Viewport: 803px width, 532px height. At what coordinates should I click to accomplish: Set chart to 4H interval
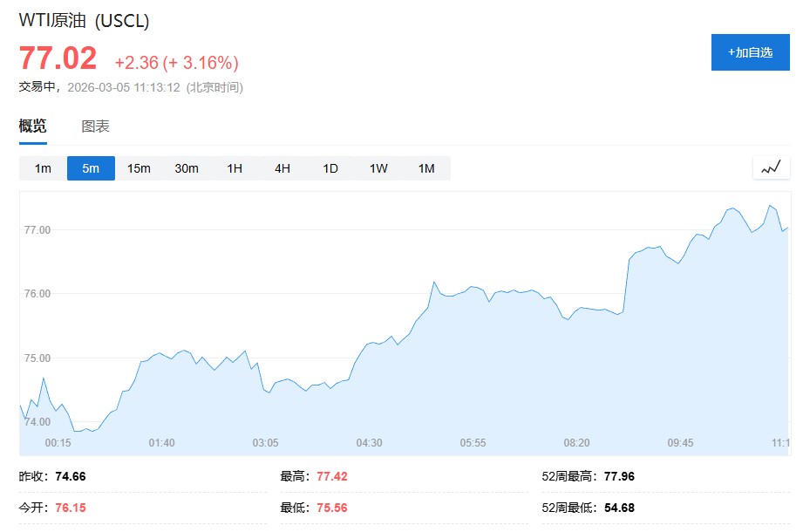pos(282,168)
